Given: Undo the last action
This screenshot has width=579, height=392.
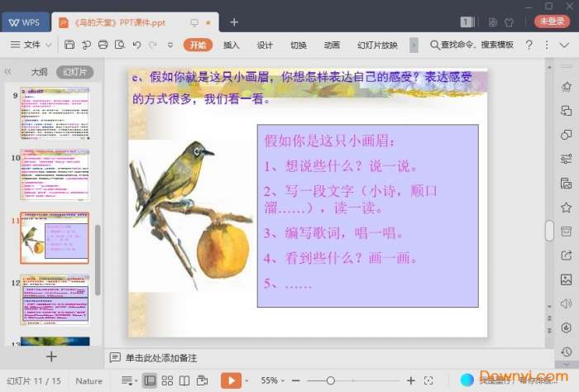Looking at the screenshot, I should tap(136, 45).
